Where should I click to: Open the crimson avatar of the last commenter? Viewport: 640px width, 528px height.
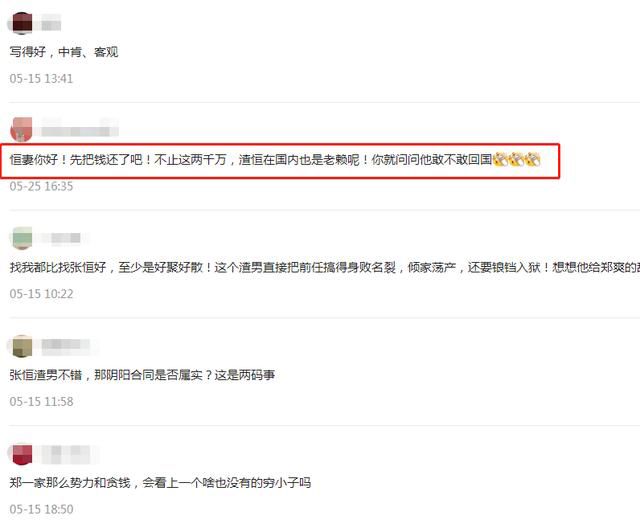(22, 454)
